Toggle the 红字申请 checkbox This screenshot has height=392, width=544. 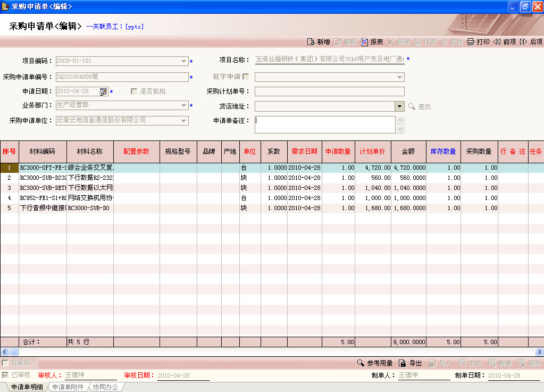point(246,77)
